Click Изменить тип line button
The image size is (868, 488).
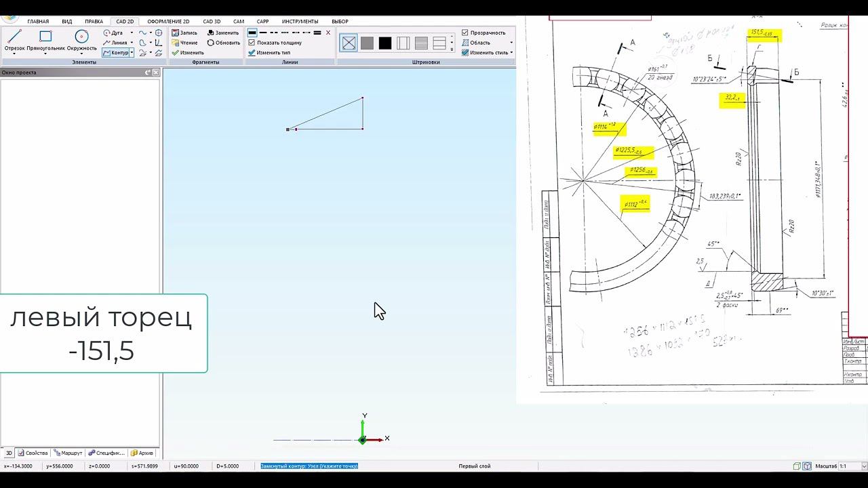[x=269, y=52]
